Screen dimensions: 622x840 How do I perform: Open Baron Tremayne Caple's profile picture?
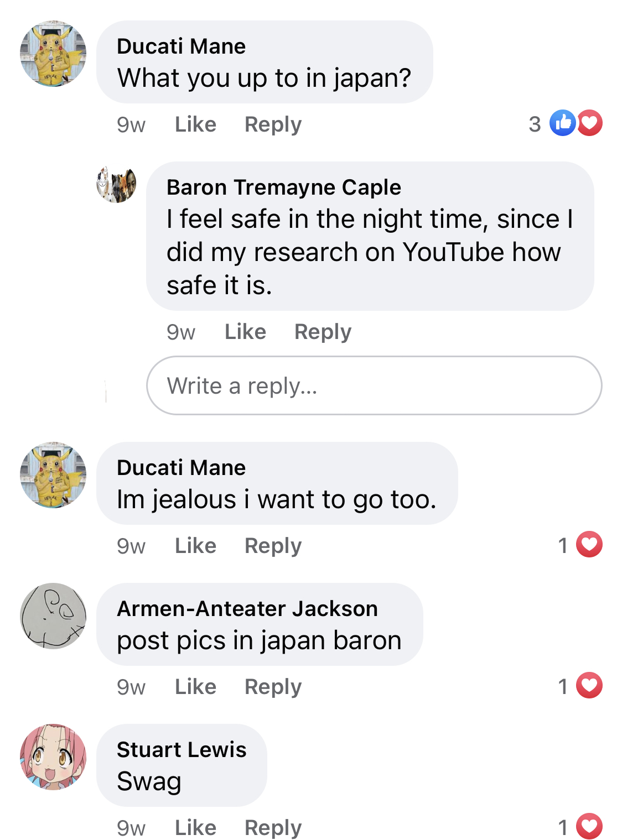click(116, 184)
